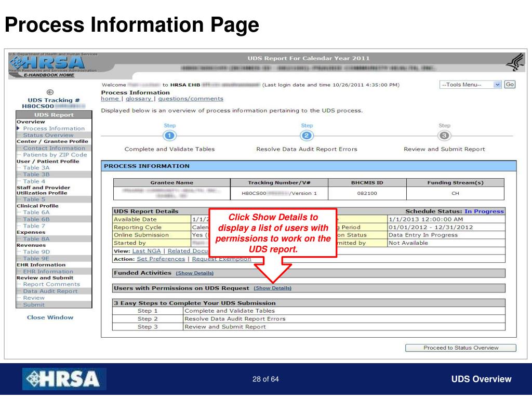
Task: Open Table 9E
Action: [36, 259]
